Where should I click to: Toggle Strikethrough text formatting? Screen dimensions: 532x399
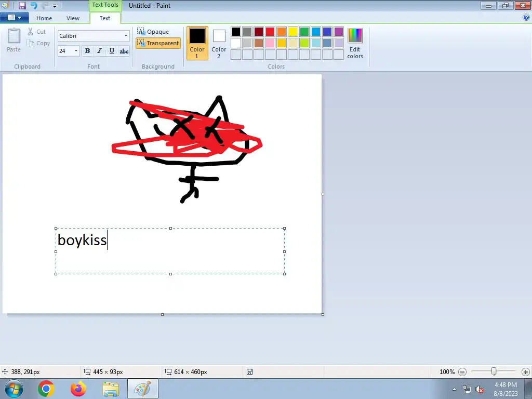(x=124, y=51)
